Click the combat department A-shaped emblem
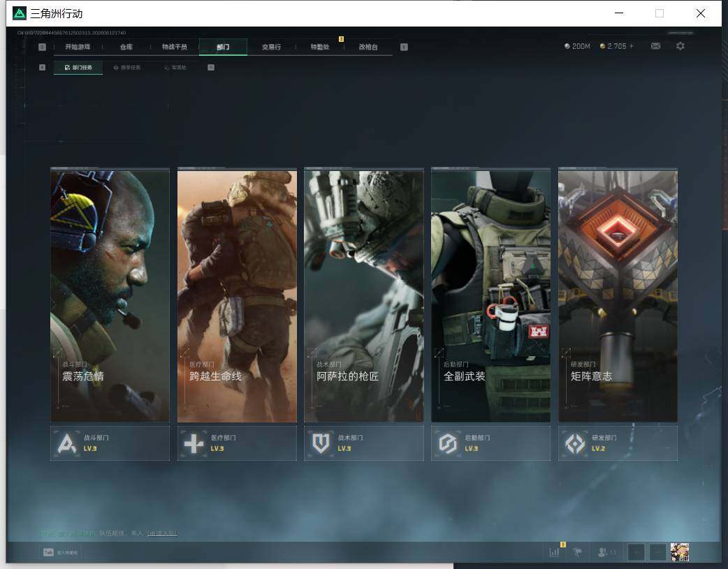Screen dimensions: 728x569 click(67, 443)
